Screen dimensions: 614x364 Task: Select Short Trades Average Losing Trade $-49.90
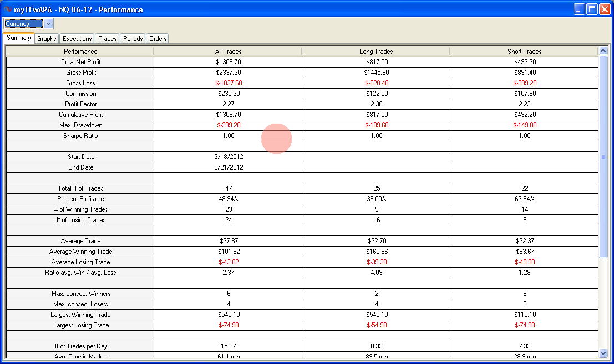tap(525, 263)
